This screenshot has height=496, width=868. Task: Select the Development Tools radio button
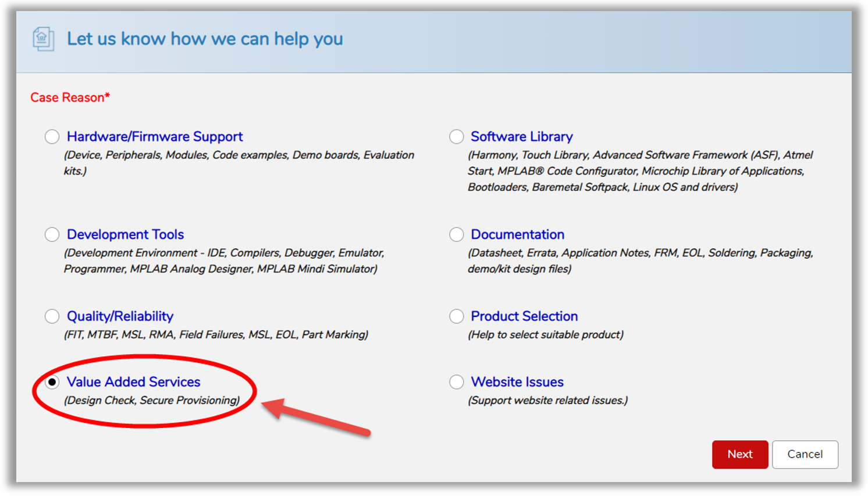pyautogui.click(x=52, y=234)
